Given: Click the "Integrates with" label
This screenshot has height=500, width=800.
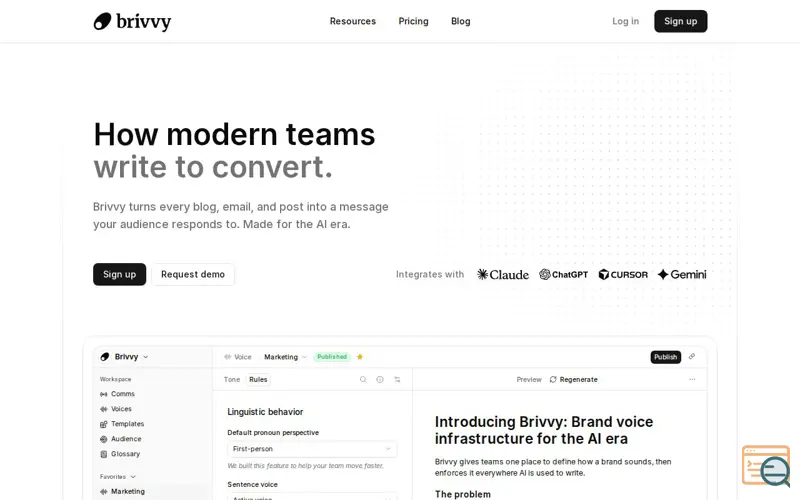Looking at the screenshot, I should (430, 274).
